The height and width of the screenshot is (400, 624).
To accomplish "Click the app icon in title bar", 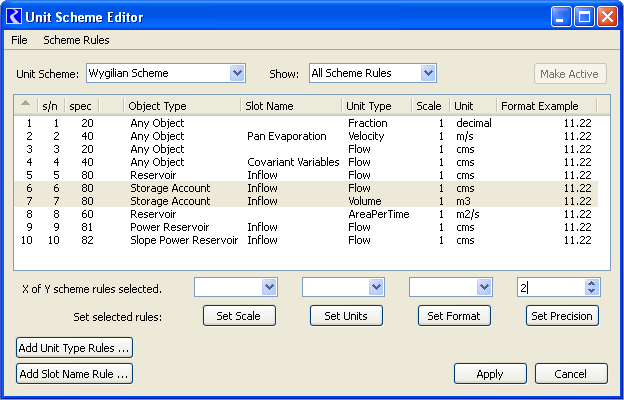I will coord(14,17).
